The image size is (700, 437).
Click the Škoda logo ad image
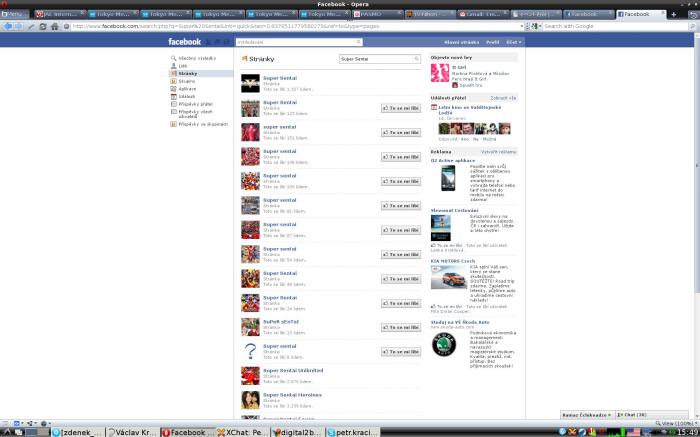[x=444, y=345]
